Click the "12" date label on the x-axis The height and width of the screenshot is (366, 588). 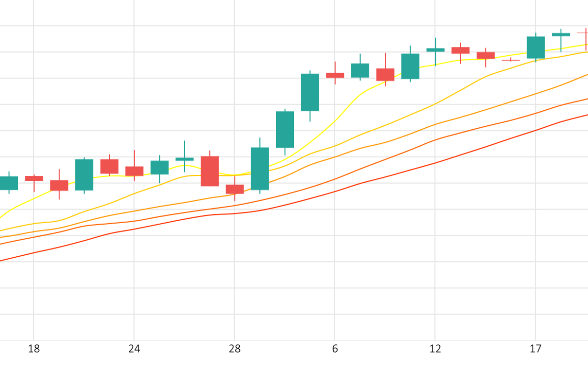435,349
